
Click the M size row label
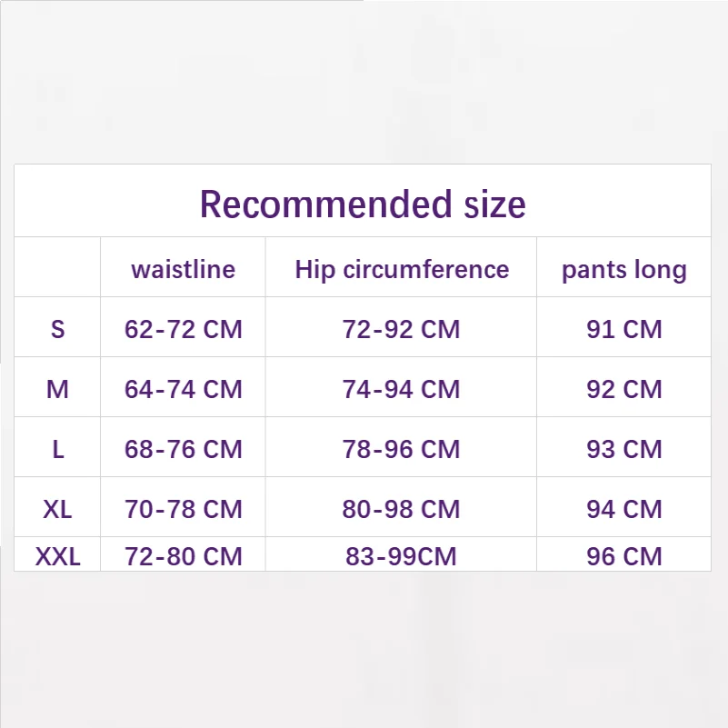(57, 389)
